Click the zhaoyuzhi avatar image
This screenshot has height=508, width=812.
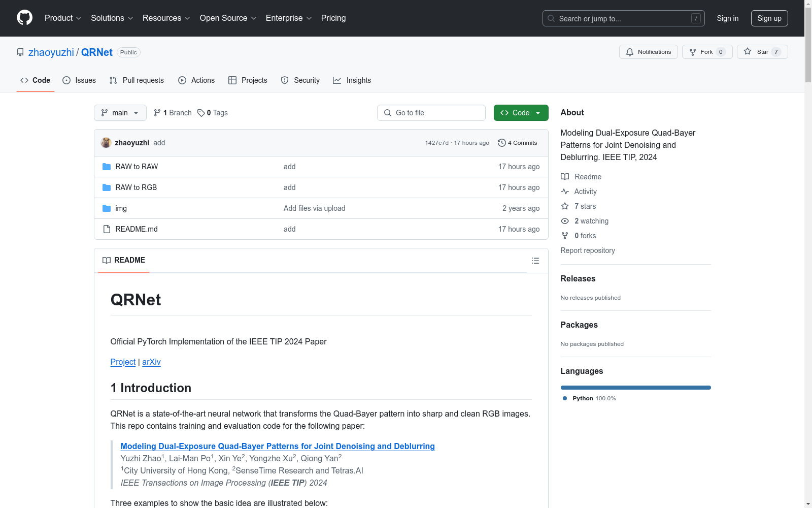click(106, 143)
